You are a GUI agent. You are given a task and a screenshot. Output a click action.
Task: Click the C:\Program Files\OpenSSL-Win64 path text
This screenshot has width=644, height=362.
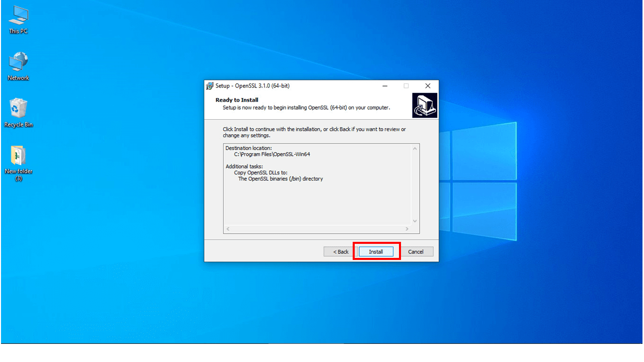(272, 154)
